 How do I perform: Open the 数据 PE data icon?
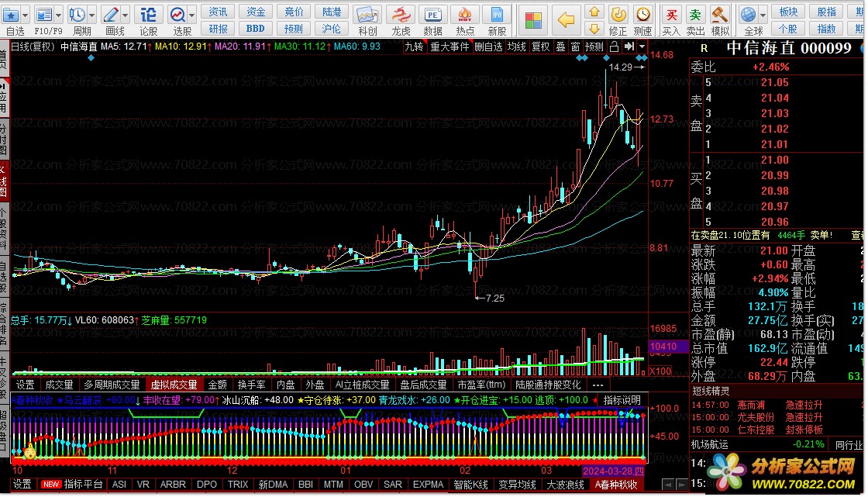[x=432, y=15]
